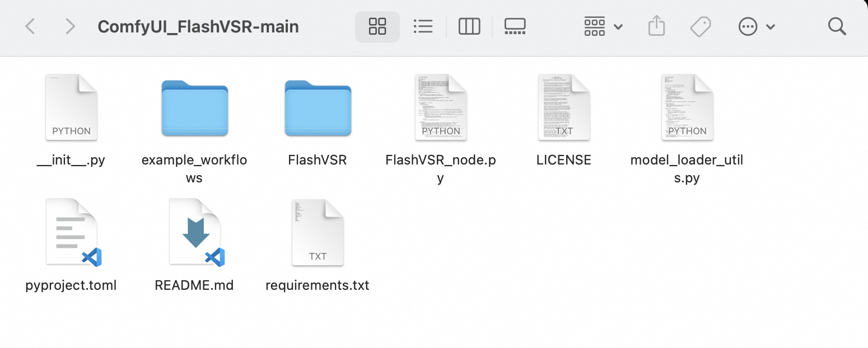Switch to gallery view mode
This screenshot has height=348, width=868.
[x=515, y=26]
